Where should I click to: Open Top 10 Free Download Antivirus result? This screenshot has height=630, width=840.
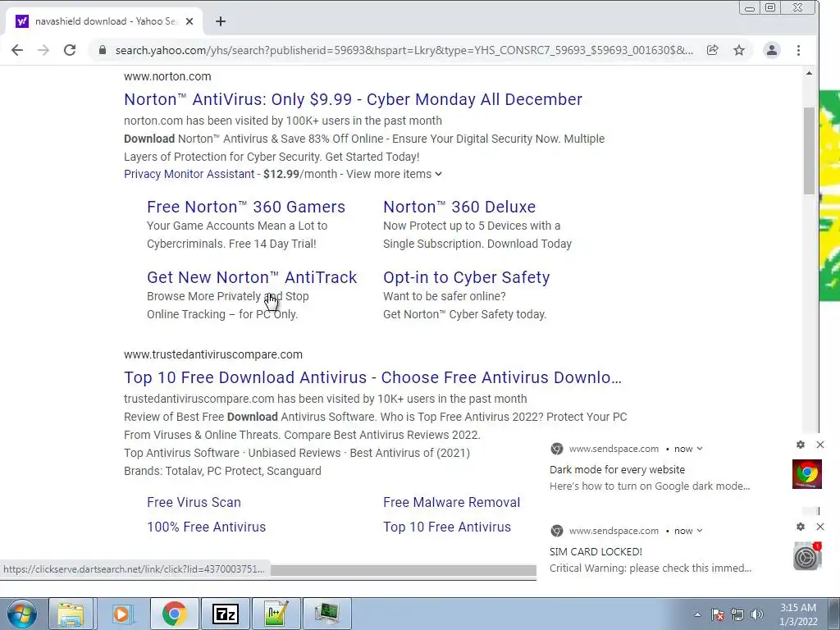373,377
